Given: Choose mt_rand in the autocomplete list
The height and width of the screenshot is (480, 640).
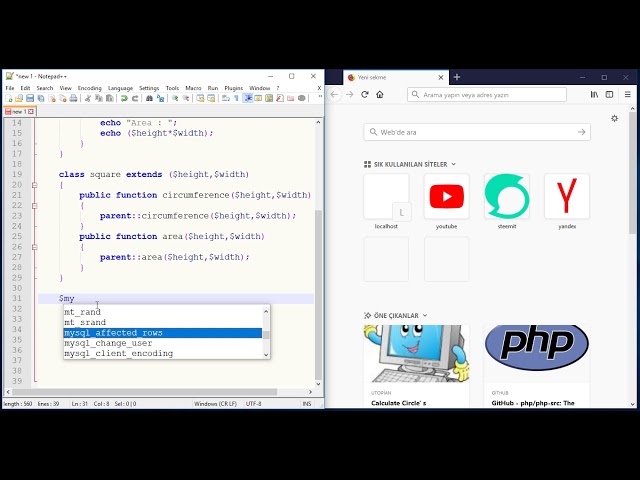Looking at the screenshot, I should click(x=163, y=312).
